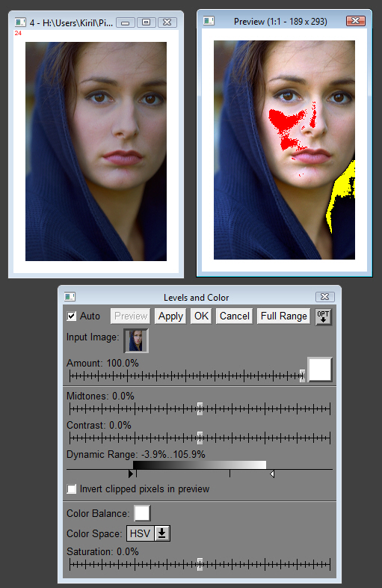Cancel the Levels and Color dialog
Screen dimensions: 382x588
pyautogui.click(x=234, y=316)
